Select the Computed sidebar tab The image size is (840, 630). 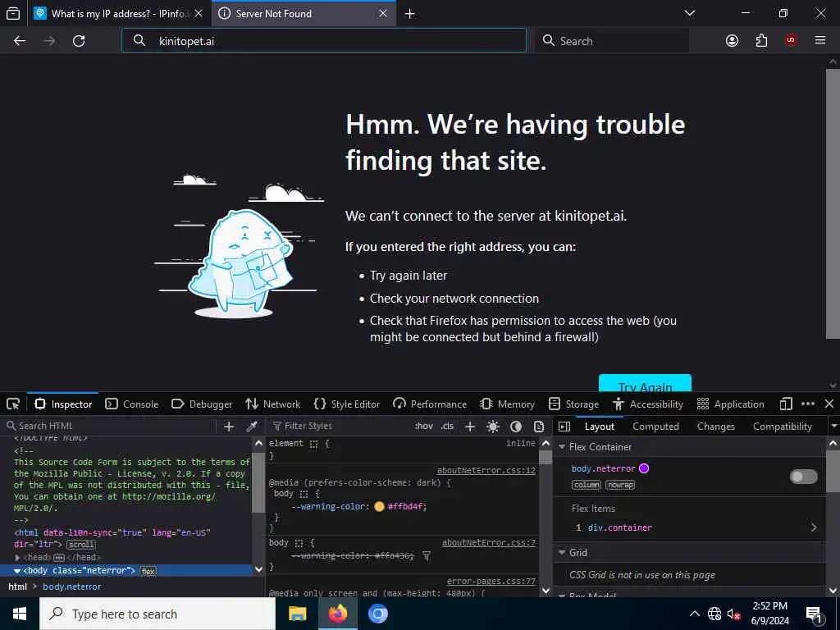click(655, 427)
